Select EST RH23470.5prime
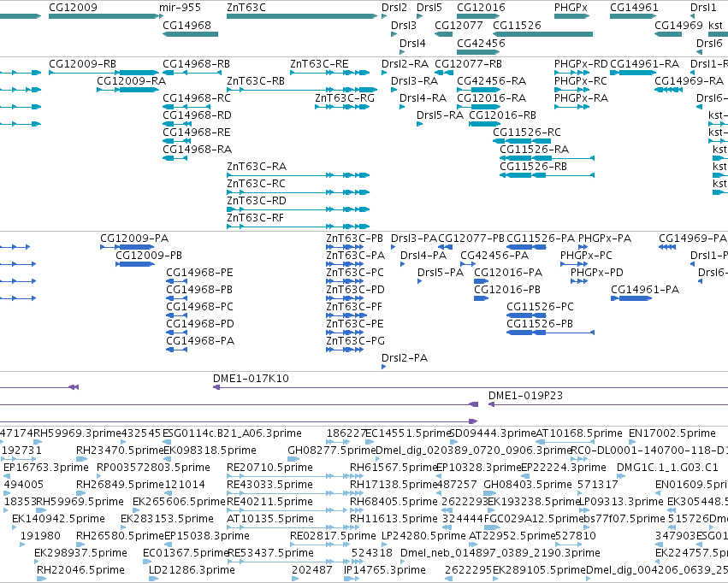 tap(121, 450)
